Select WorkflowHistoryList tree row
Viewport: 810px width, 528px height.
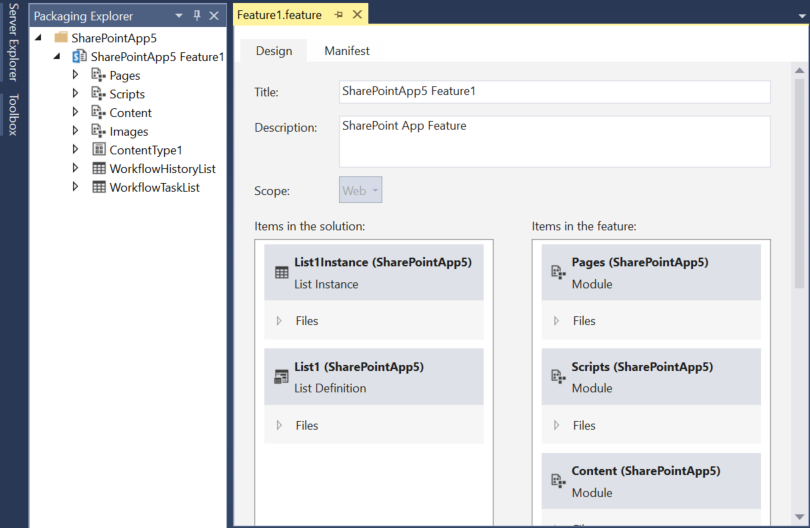click(162, 169)
